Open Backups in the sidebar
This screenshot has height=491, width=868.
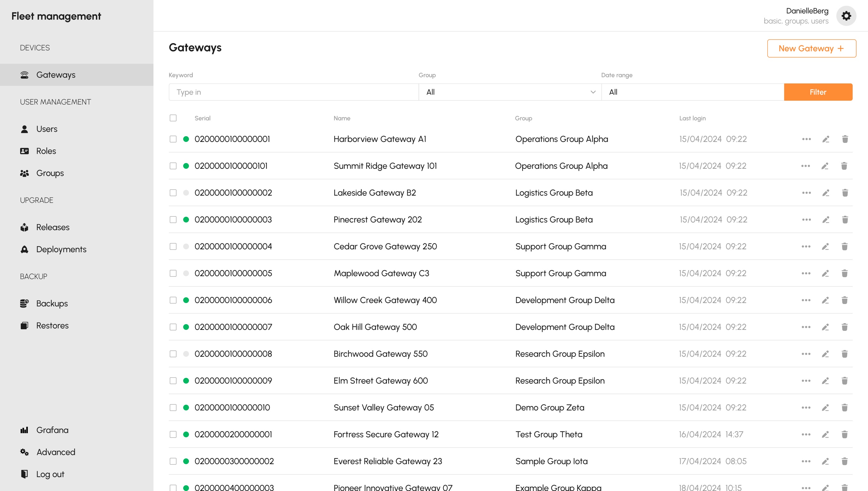52,303
